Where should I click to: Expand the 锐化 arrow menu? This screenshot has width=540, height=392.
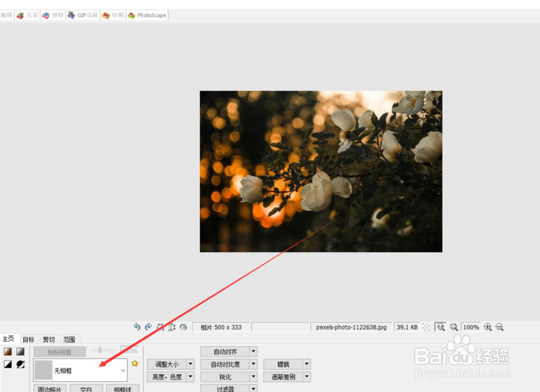click(253, 377)
